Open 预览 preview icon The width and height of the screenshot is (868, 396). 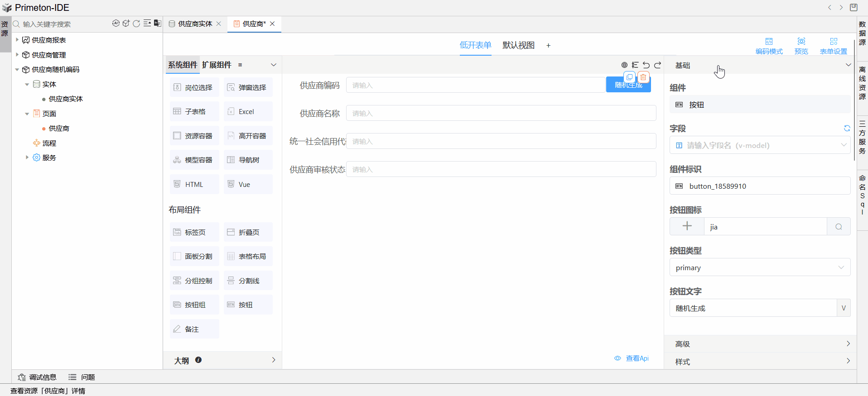coord(801,46)
